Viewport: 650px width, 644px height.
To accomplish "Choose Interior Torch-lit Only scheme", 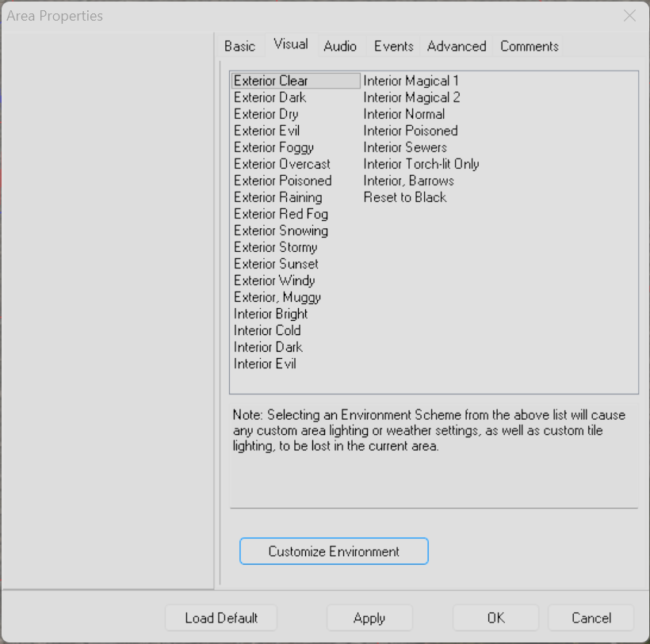I will coord(421,164).
